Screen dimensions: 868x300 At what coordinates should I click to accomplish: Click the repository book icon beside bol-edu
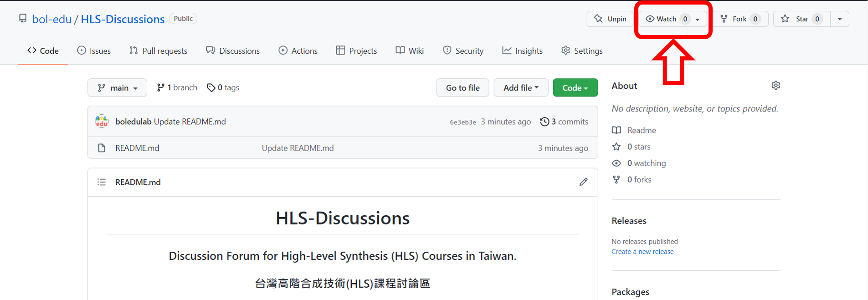tap(23, 19)
